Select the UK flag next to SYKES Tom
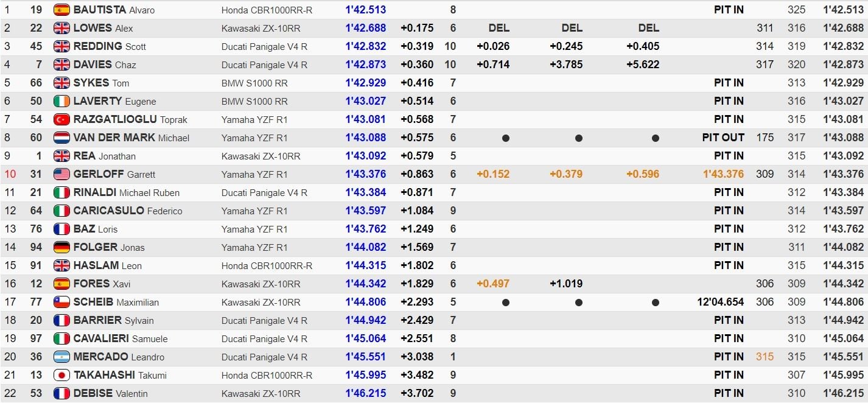Screen dimensions: 868x403 pyautogui.click(x=61, y=83)
